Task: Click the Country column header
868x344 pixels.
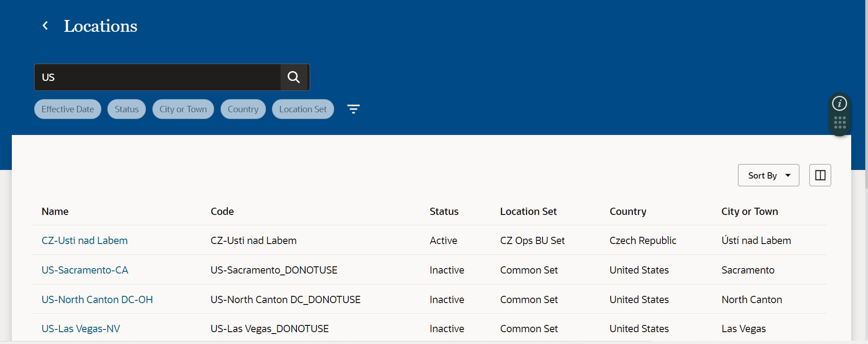Action: (x=628, y=211)
